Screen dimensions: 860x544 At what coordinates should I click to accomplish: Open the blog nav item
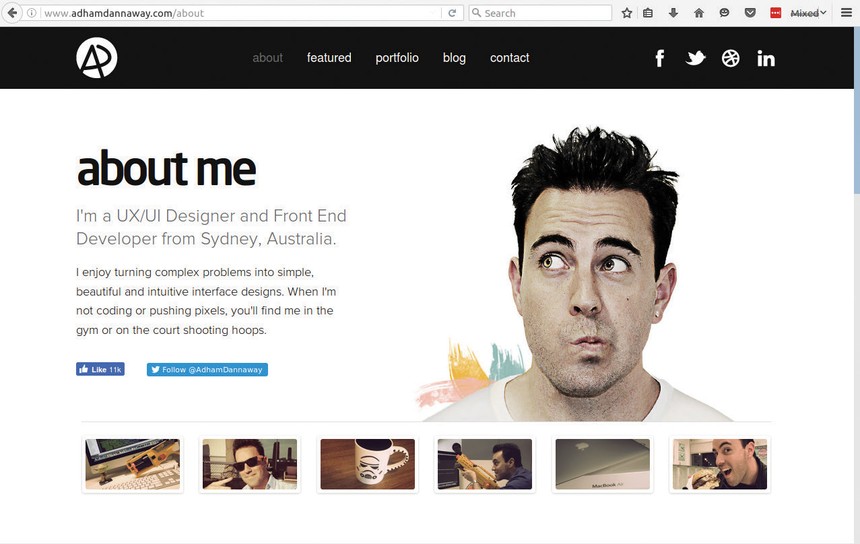(x=454, y=58)
